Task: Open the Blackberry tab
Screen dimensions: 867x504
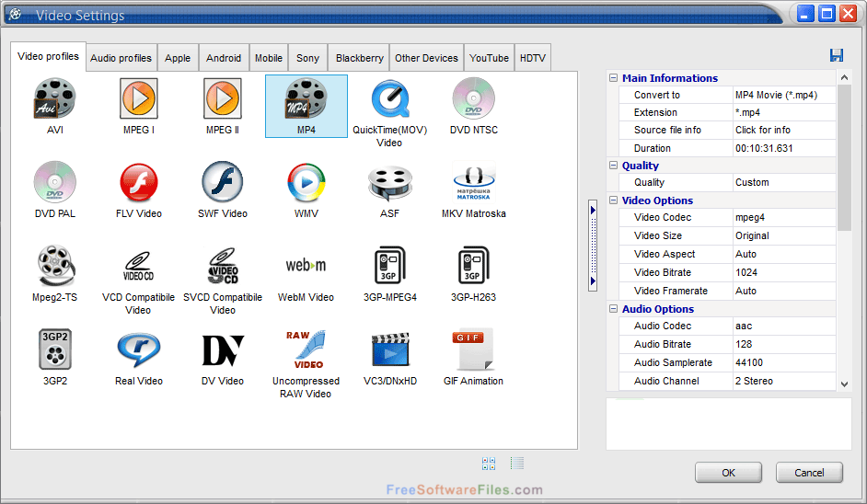Action: click(359, 58)
